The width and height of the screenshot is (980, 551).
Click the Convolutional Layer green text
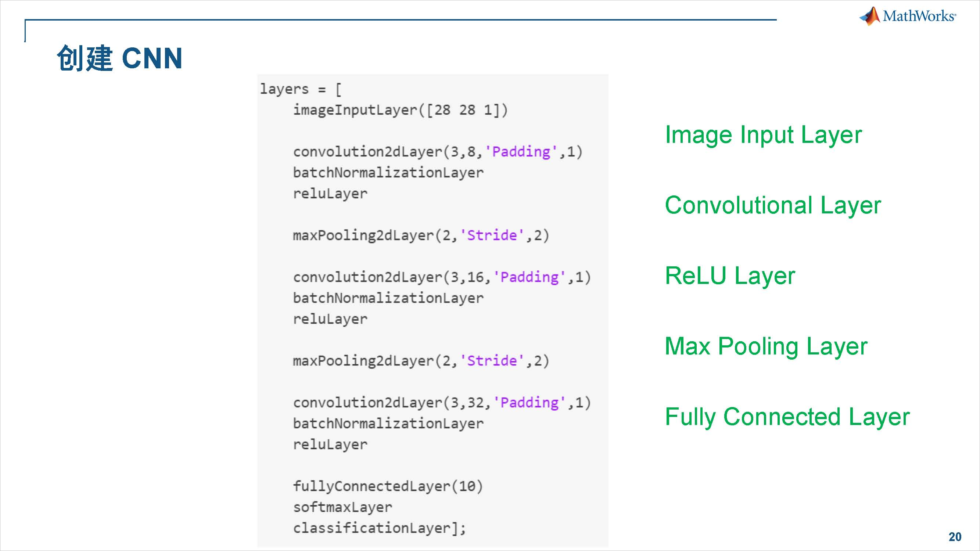point(773,205)
